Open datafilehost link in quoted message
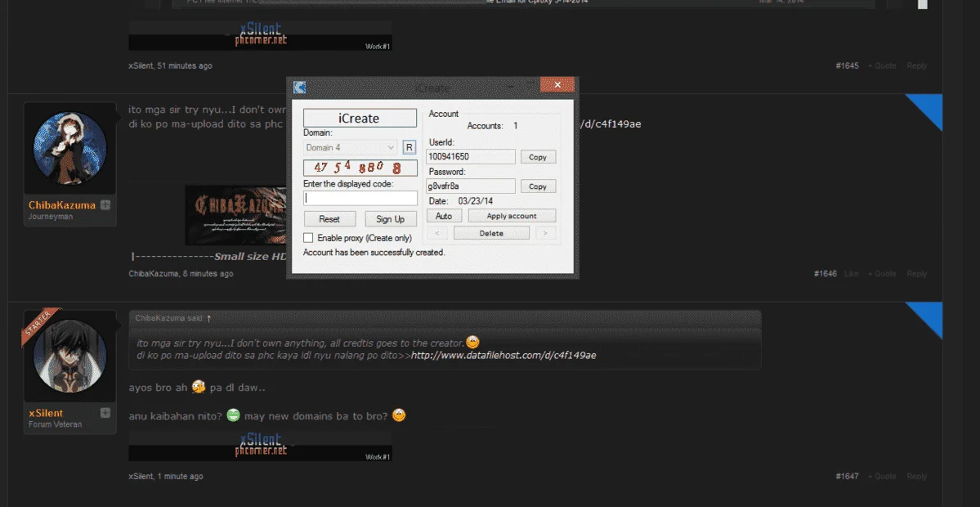 click(x=503, y=355)
